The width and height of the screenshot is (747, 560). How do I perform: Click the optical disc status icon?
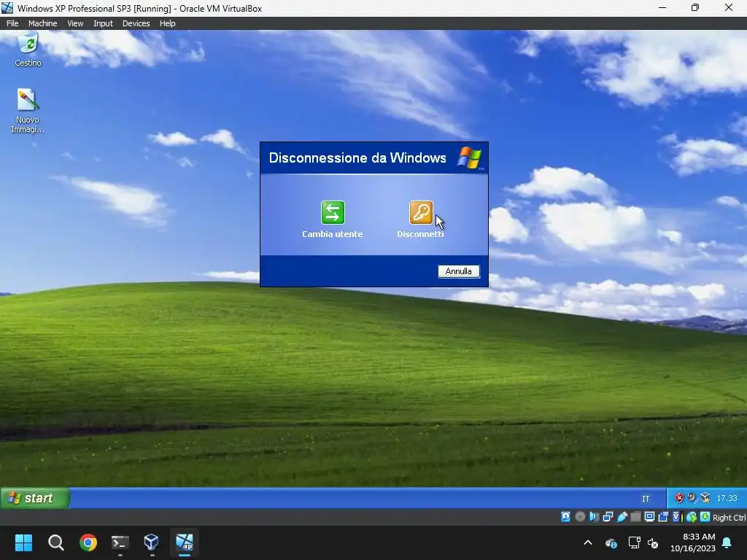pyautogui.click(x=580, y=517)
